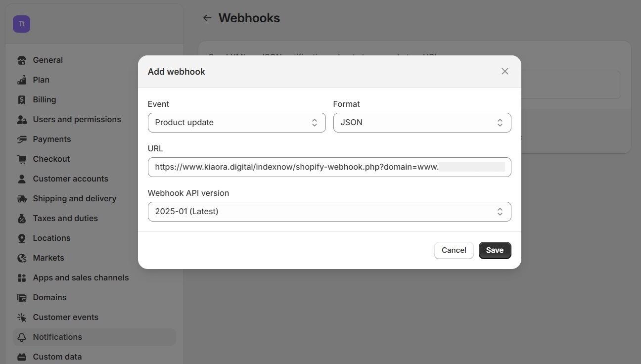Viewport: 641px width, 364px height.
Task: Save the new webhook
Action: (x=495, y=250)
